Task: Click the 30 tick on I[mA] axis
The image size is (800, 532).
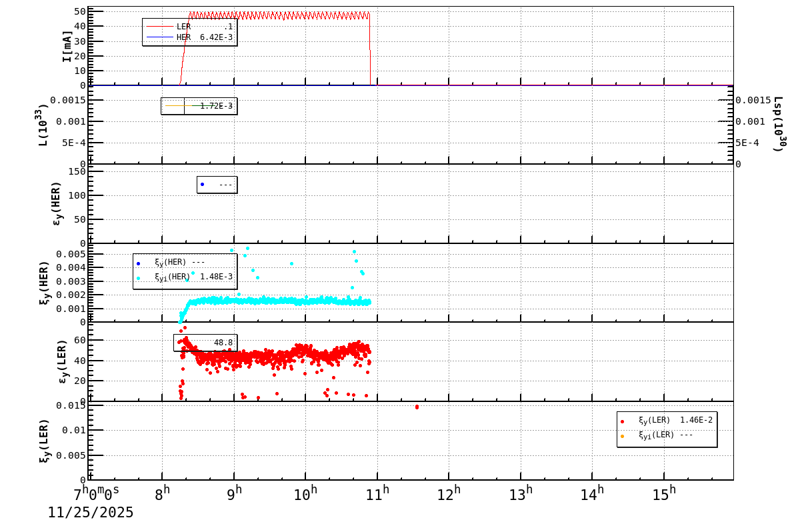Action: pyautogui.click(x=79, y=41)
